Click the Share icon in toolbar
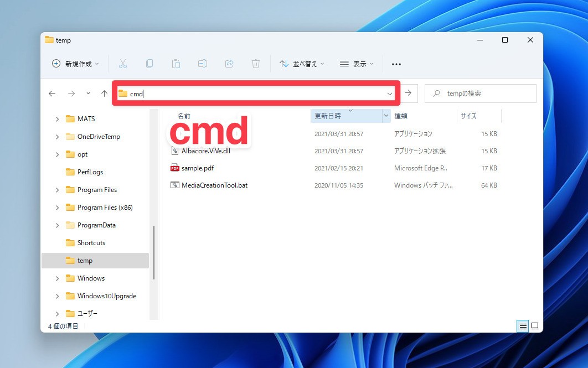 (229, 64)
